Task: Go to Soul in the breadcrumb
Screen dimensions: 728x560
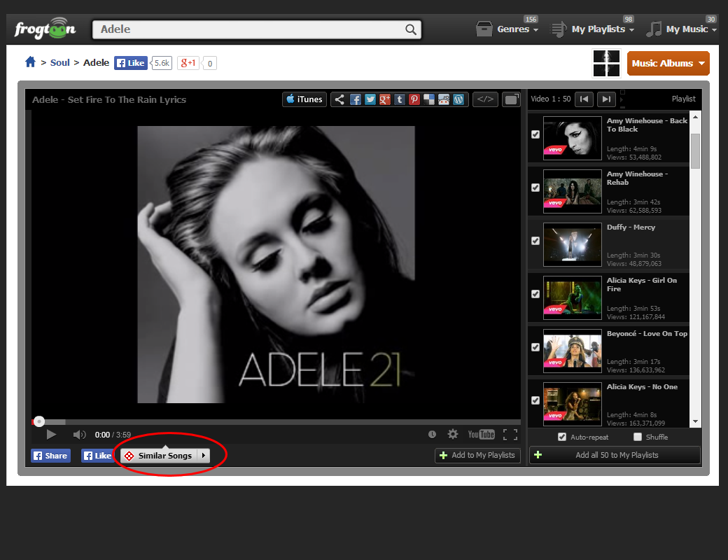Action: (x=60, y=63)
